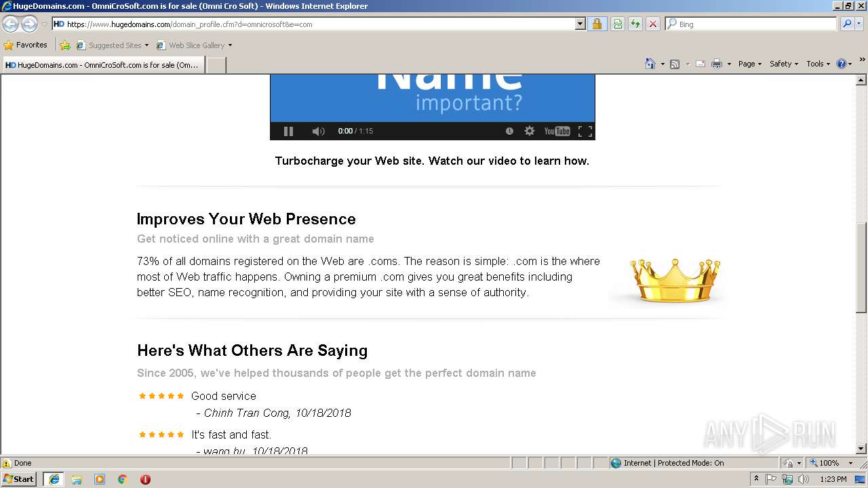This screenshot has width=868, height=488.
Task: Open the Windows Start menu
Action: click(19, 479)
